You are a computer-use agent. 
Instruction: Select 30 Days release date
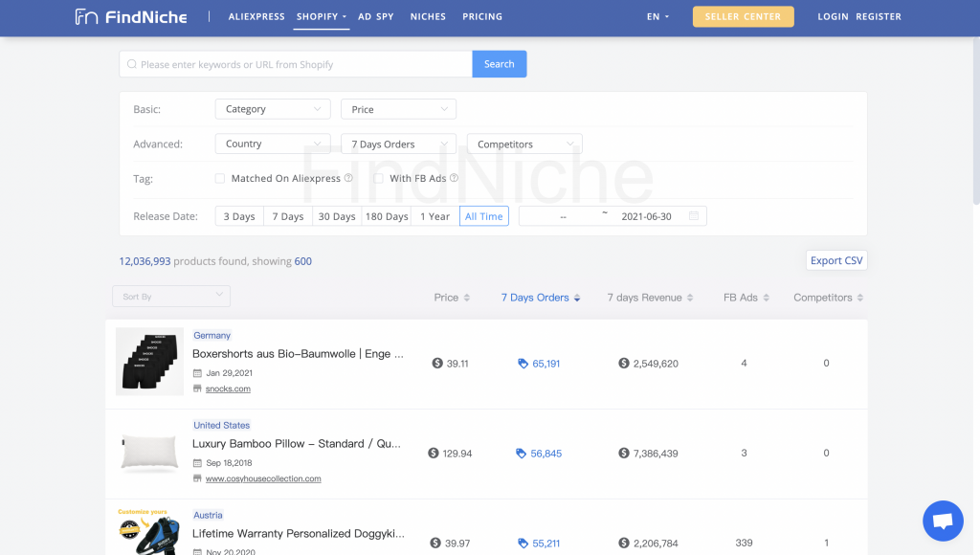(x=337, y=216)
